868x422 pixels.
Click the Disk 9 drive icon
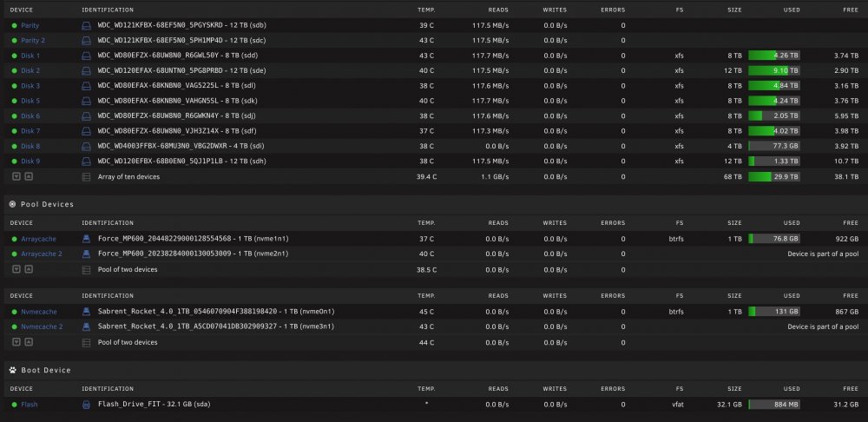(x=86, y=162)
